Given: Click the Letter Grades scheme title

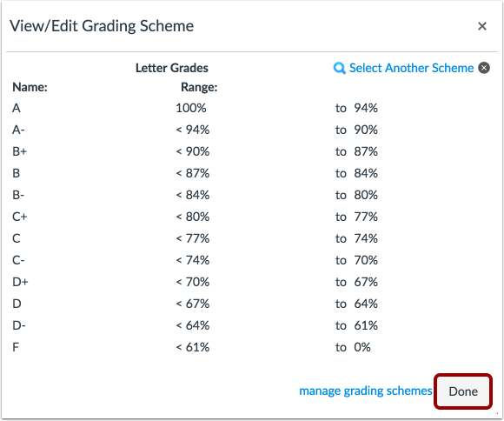Looking at the screenshot, I should (172, 68).
